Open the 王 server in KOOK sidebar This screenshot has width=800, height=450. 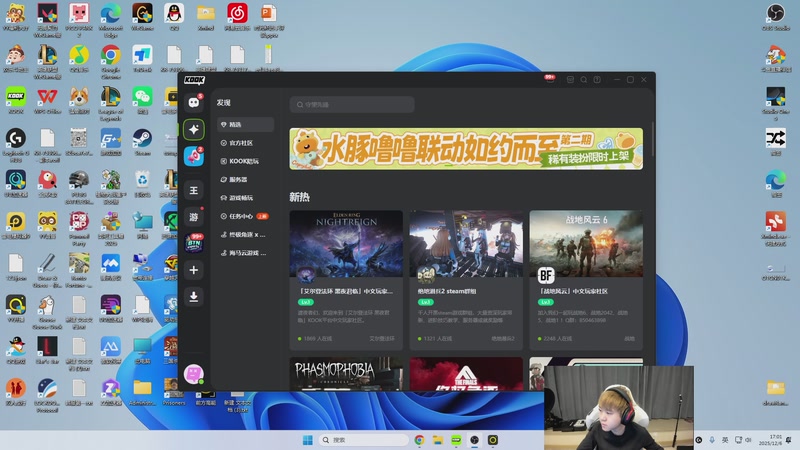[x=194, y=190]
